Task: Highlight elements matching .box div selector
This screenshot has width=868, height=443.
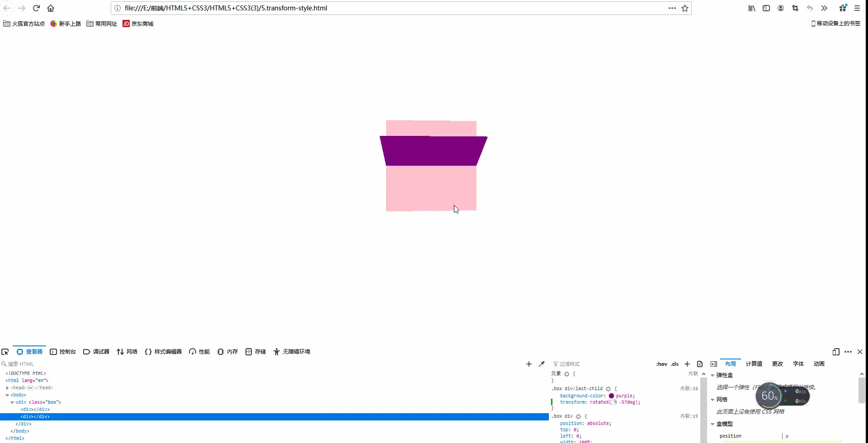Action: click(578, 416)
